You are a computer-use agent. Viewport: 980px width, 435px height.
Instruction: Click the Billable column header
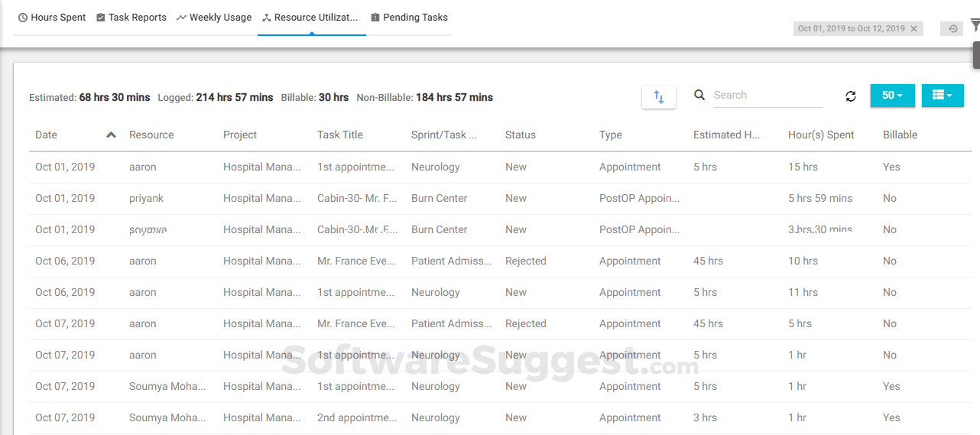point(900,135)
